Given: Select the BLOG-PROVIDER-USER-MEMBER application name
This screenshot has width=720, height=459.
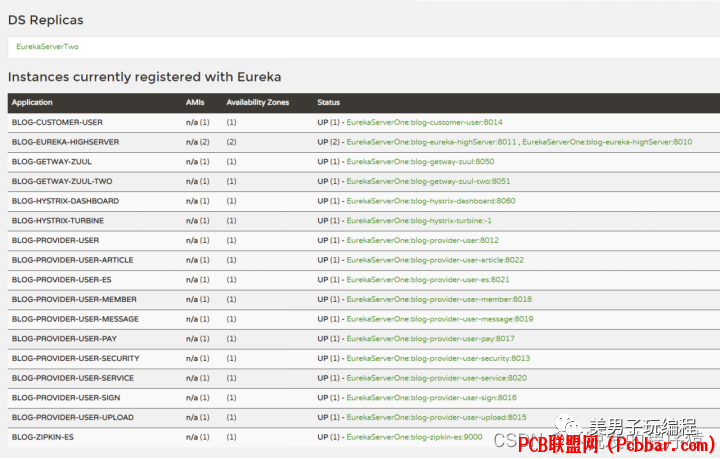Looking at the screenshot, I should click(74, 300).
